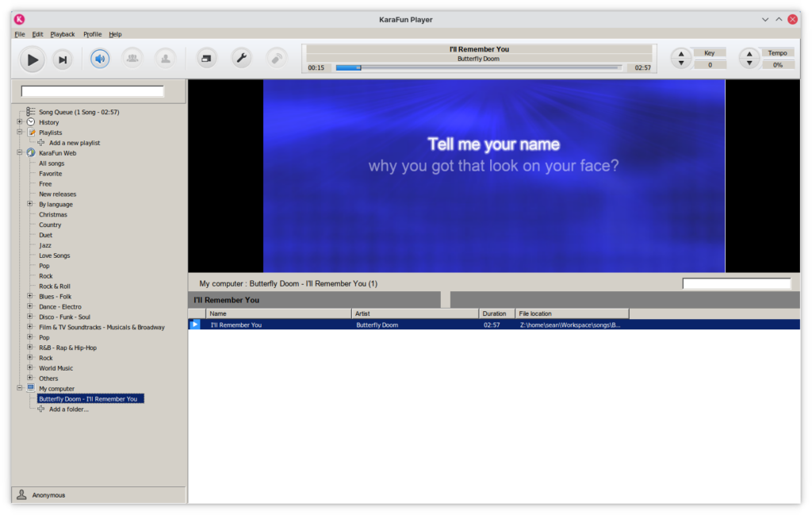Click the KaraFun logo icon

pyautogui.click(x=19, y=19)
